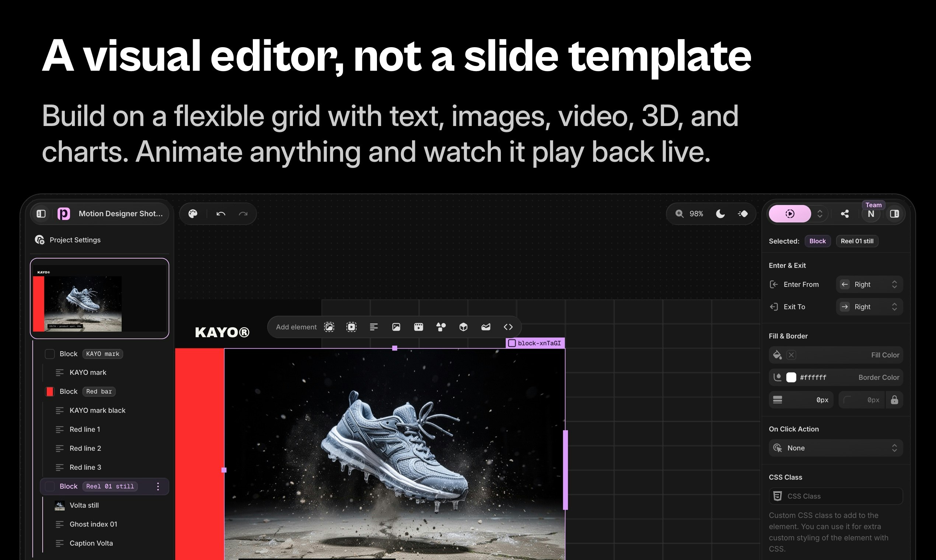Toggle the left sidebar panel icon
Viewport: 936px width, 560px height.
(41, 214)
